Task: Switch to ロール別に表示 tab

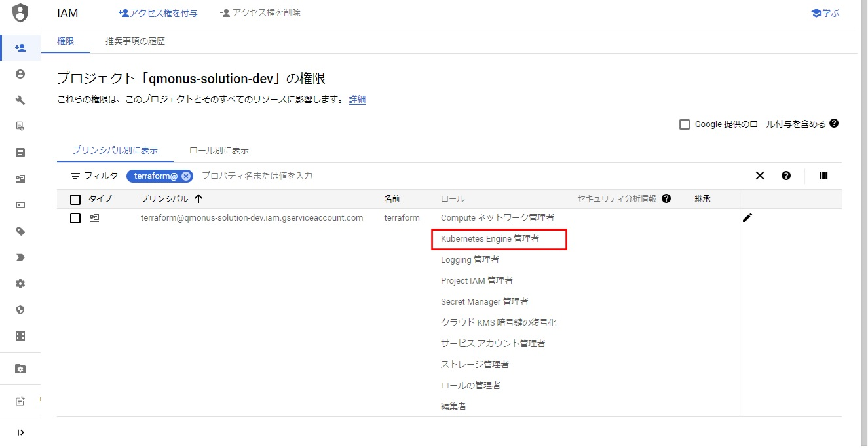Action: point(219,150)
